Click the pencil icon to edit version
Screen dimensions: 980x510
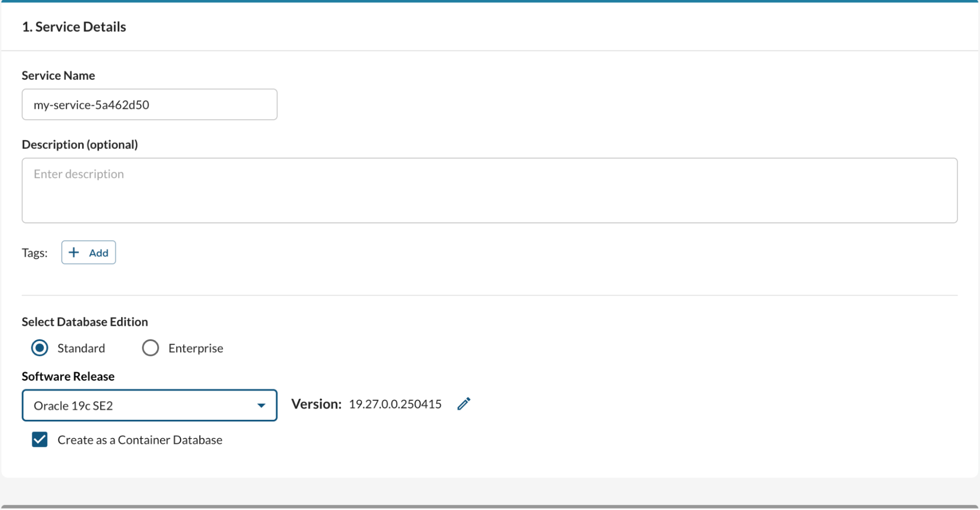(x=464, y=404)
